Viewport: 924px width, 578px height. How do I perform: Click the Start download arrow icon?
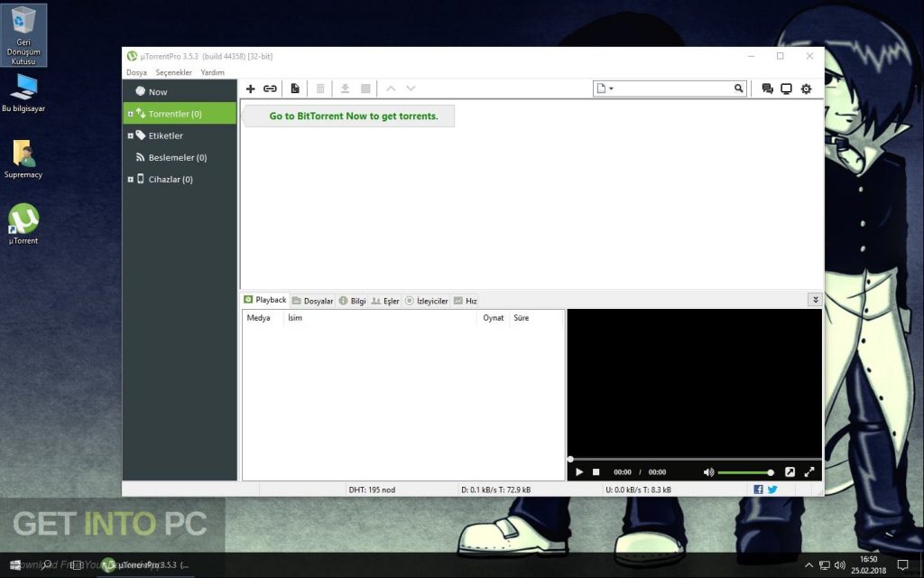pyautogui.click(x=346, y=89)
